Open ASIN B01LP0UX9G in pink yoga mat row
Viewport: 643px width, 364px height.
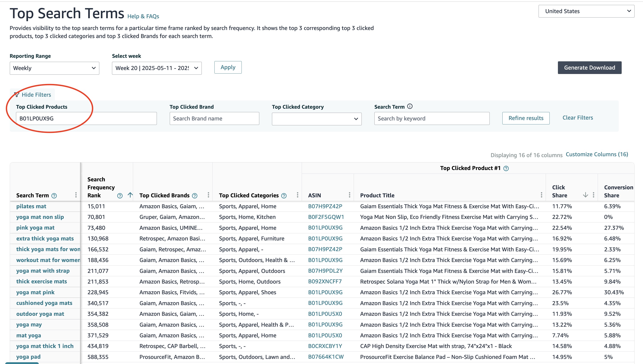tap(325, 228)
